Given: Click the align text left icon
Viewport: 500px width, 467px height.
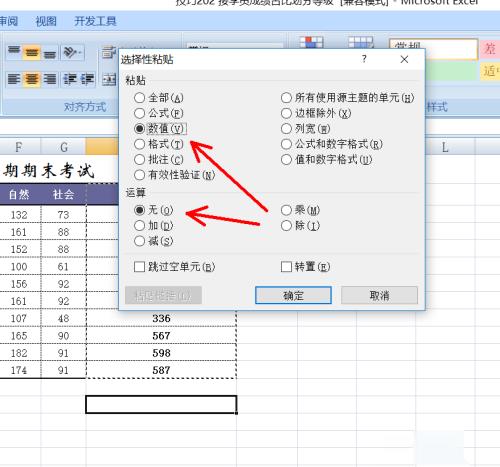Looking at the screenshot, I should [14, 79].
